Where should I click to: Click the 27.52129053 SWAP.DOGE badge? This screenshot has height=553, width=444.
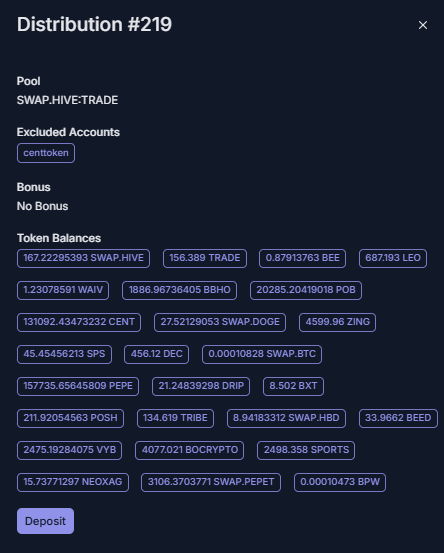point(220,322)
